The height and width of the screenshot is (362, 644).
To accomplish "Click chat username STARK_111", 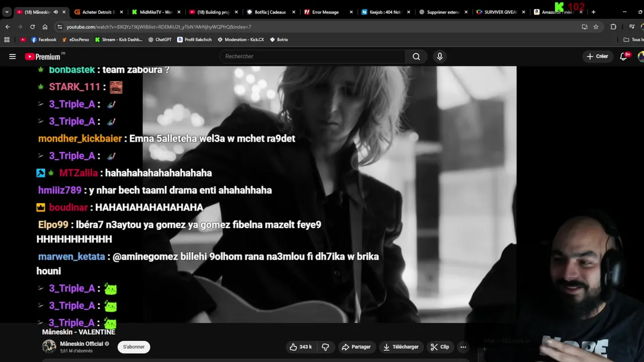I will (x=74, y=87).
